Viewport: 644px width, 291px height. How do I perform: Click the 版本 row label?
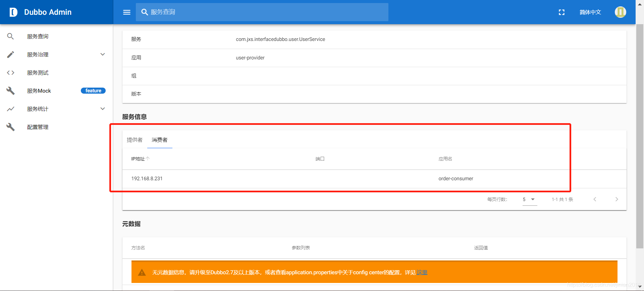point(136,94)
